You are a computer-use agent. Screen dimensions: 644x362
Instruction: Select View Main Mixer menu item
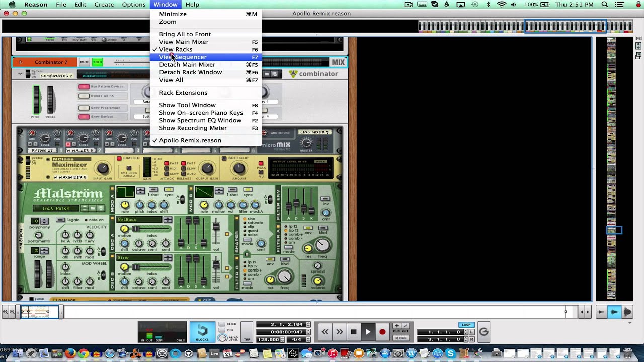[x=206, y=42]
